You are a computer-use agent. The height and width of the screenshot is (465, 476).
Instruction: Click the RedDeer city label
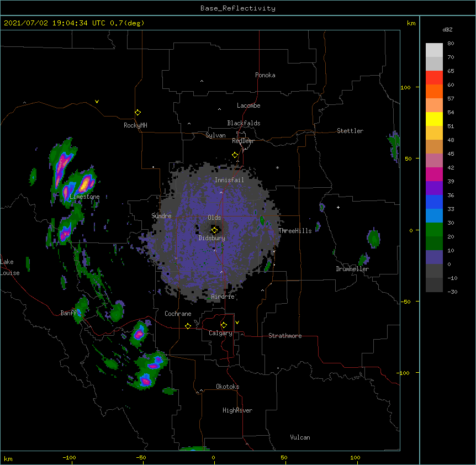click(x=243, y=141)
